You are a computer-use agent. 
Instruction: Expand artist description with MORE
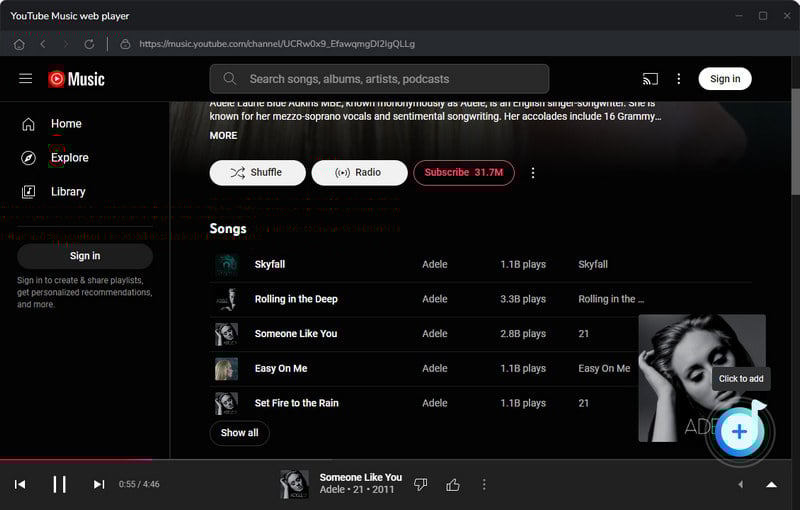coord(223,136)
